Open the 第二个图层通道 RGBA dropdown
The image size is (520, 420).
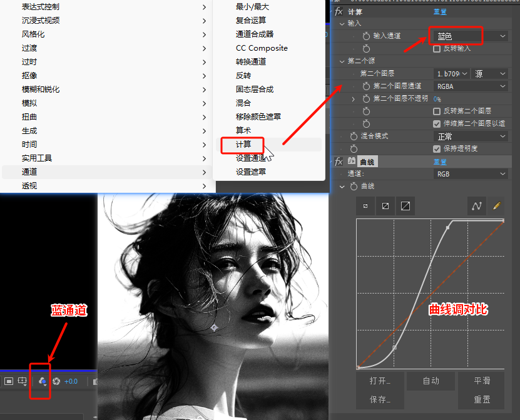pos(471,86)
